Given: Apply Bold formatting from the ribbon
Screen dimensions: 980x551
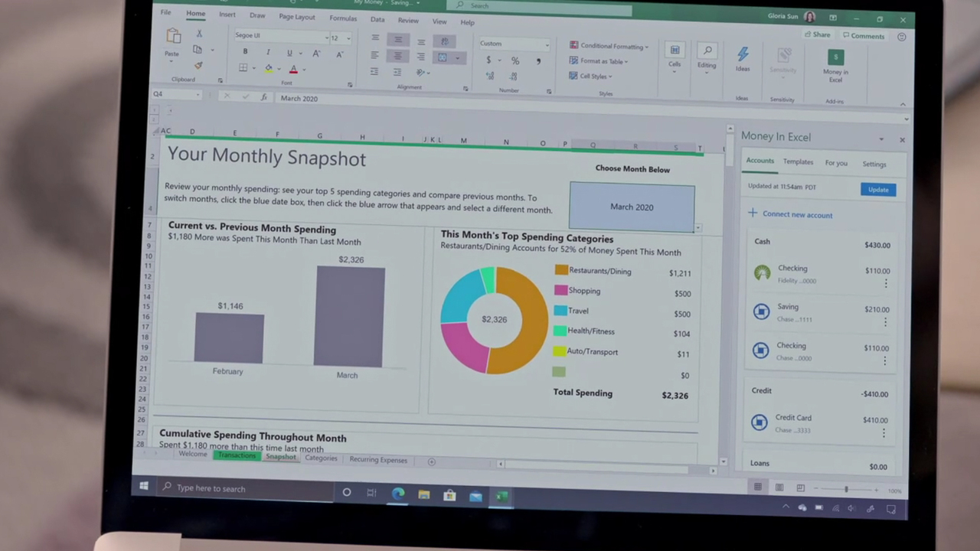Looking at the screenshot, I should click(x=245, y=51).
